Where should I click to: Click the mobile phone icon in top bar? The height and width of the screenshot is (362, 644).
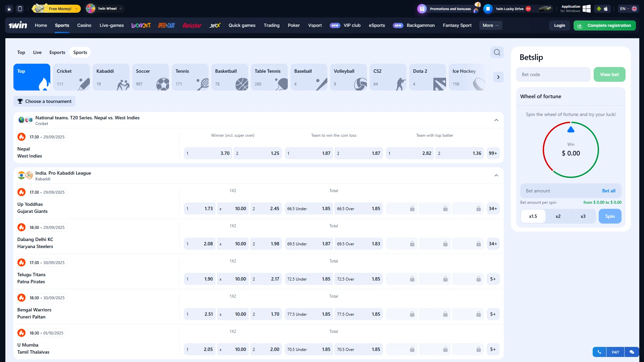[x=20, y=9]
